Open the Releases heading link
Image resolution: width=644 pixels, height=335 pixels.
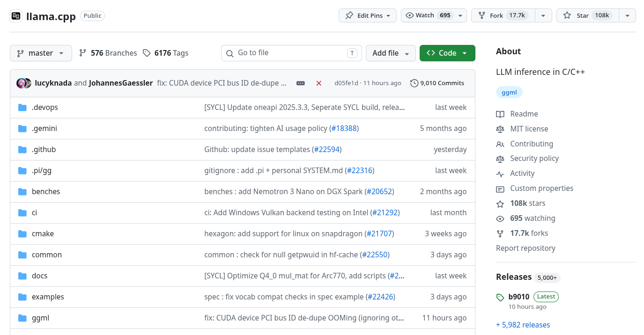514,277
